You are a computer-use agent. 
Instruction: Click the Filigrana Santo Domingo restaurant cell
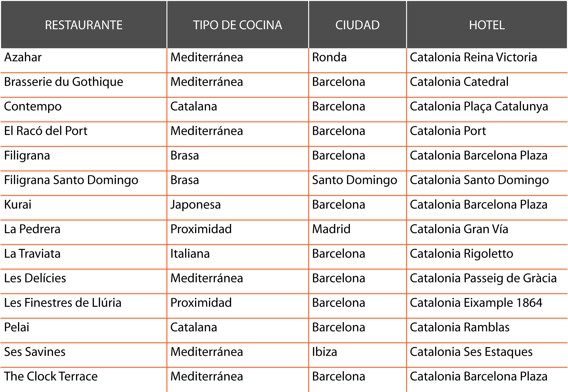[71, 180]
